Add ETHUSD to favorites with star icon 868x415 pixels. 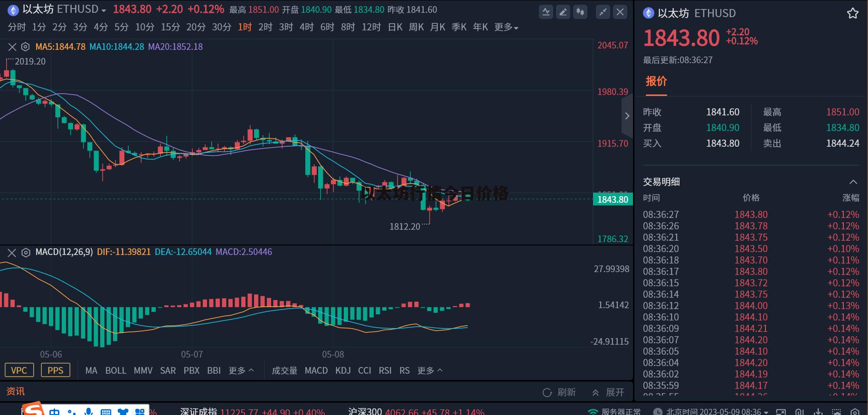853,13
